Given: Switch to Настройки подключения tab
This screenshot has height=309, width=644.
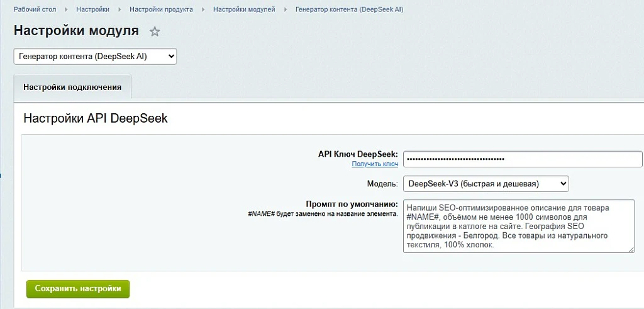Looking at the screenshot, I should click(72, 87).
